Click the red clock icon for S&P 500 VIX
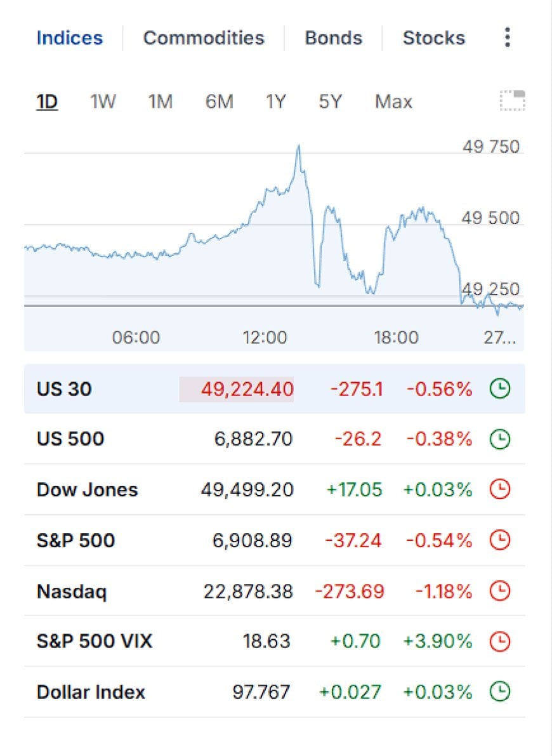Screen dimensions: 552x756 point(500,642)
